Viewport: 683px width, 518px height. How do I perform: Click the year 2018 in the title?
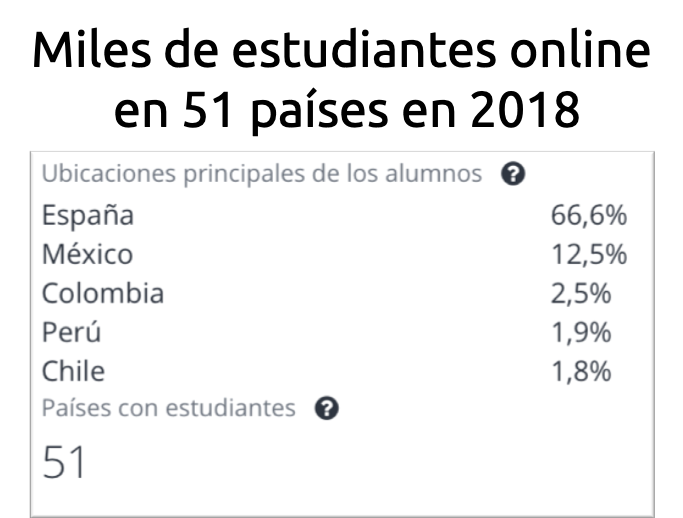[x=525, y=109]
